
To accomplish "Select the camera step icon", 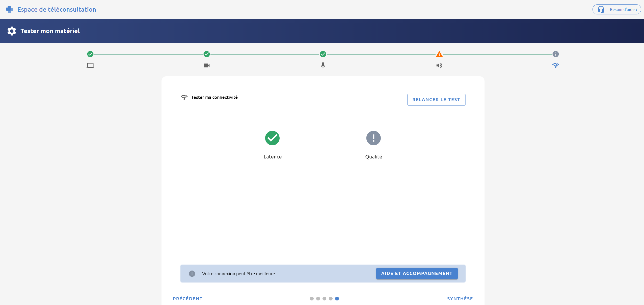I will click(x=207, y=65).
